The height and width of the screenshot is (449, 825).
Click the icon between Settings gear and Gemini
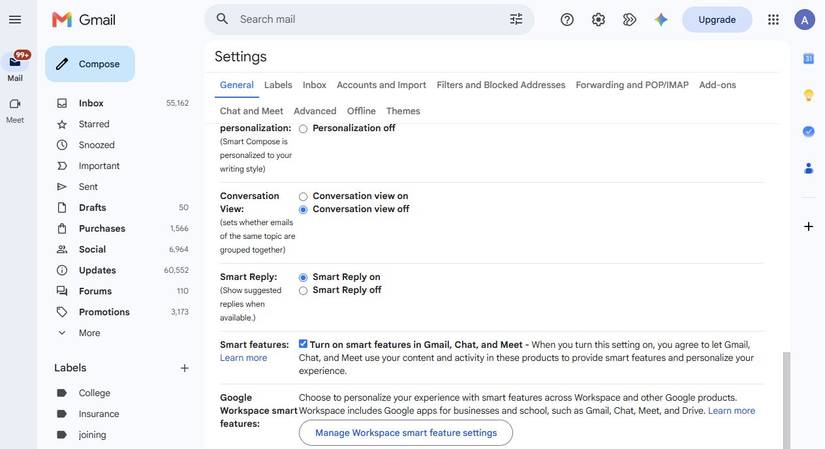pos(629,19)
